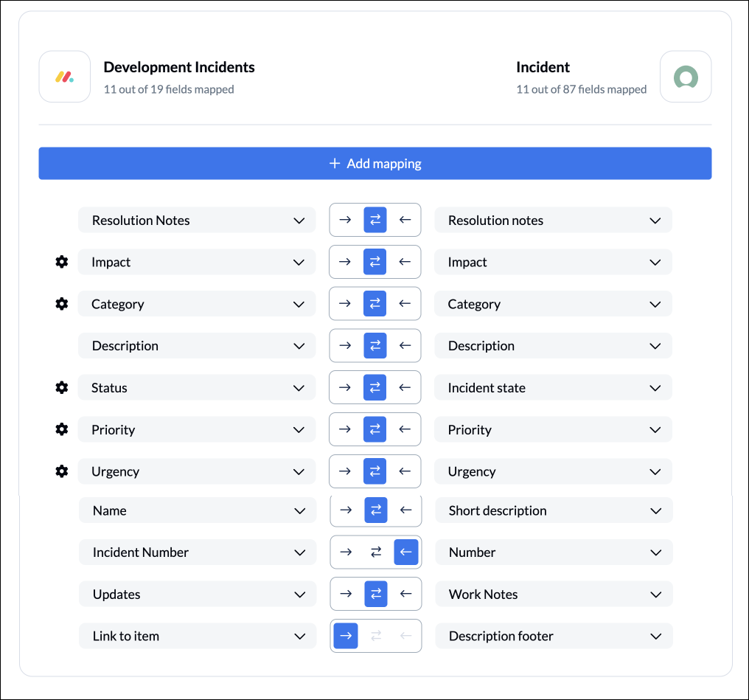The height and width of the screenshot is (700, 749).
Task: Open the Priority row gear settings
Action: pos(62,429)
